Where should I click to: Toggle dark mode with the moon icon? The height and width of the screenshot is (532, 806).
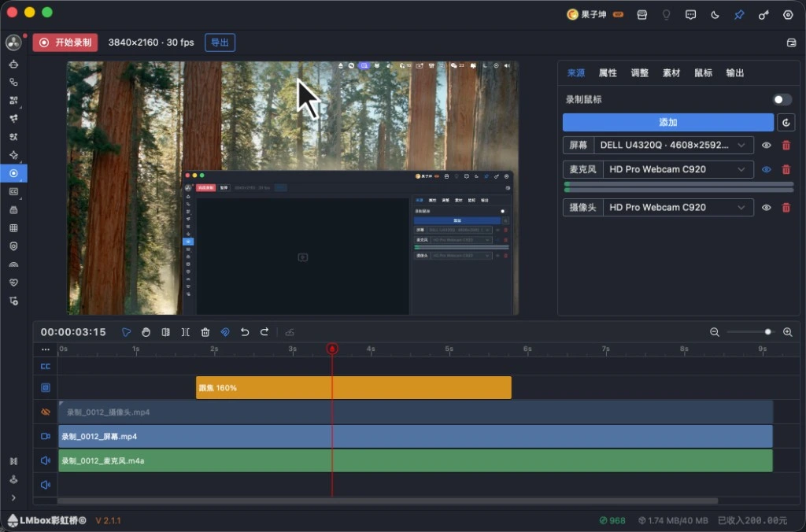click(x=715, y=15)
